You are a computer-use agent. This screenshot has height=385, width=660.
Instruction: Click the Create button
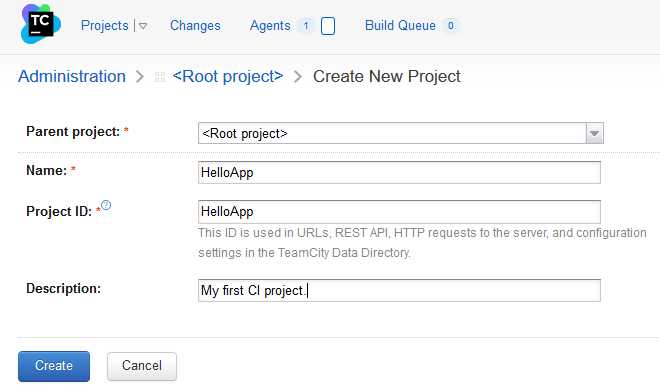[x=54, y=366]
